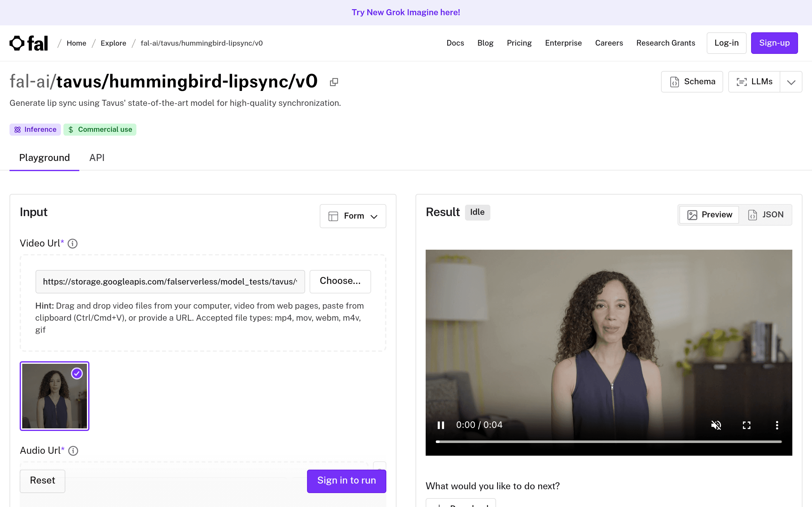Unmute the video audio

(716, 425)
